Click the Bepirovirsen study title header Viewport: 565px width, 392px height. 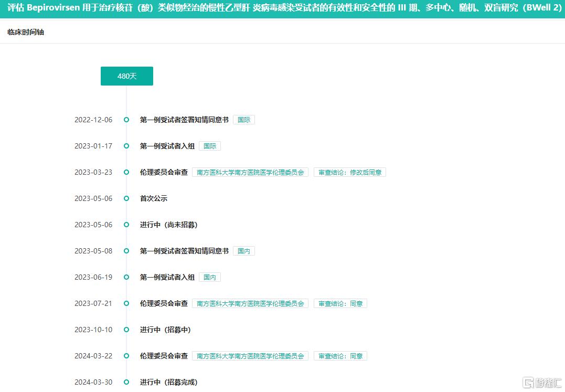pyautogui.click(x=284, y=7)
